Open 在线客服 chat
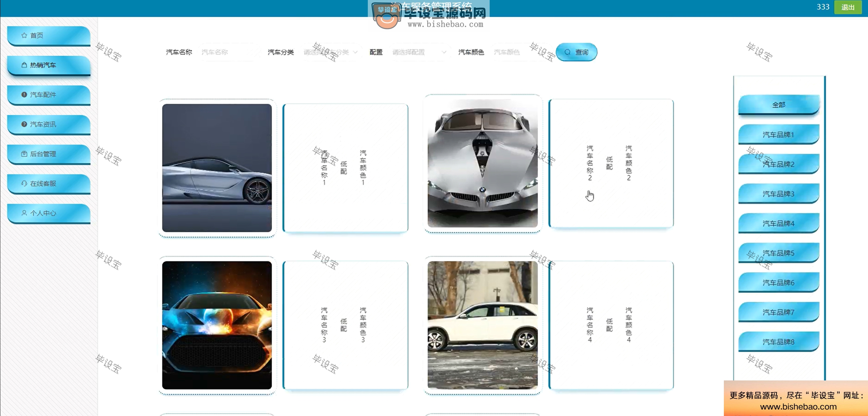The width and height of the screenshot is (868, 416). (x=49, y=184)
